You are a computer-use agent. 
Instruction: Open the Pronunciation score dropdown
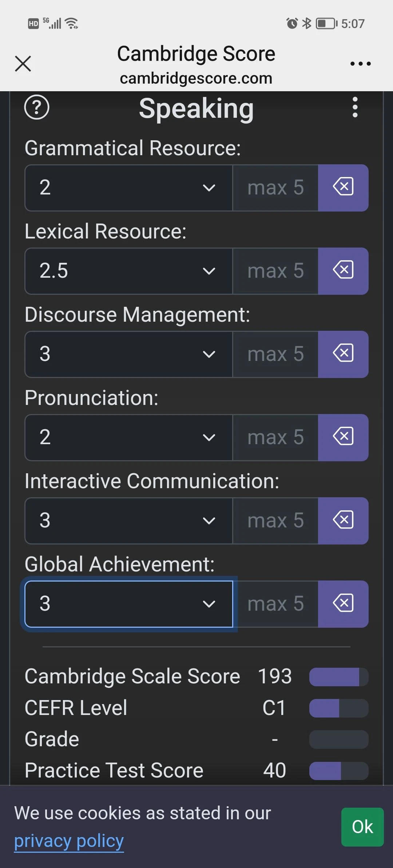click(x=129, y=437)
